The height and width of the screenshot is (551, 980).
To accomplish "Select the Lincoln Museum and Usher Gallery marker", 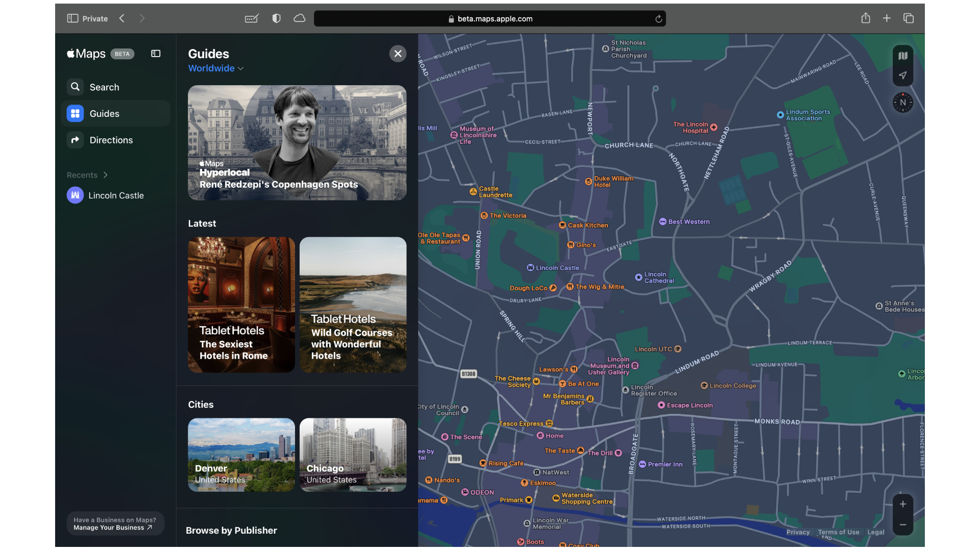I will 635,365.
